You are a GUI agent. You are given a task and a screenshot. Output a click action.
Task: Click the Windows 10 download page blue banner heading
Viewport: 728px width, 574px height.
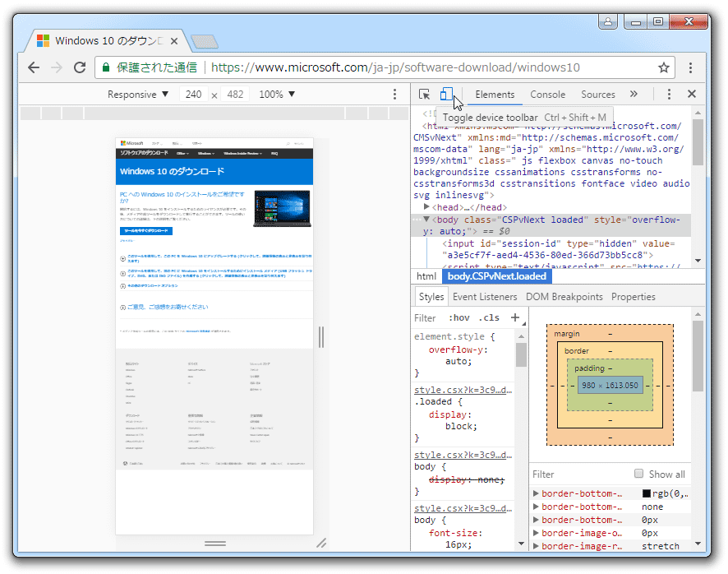[173, 172]
